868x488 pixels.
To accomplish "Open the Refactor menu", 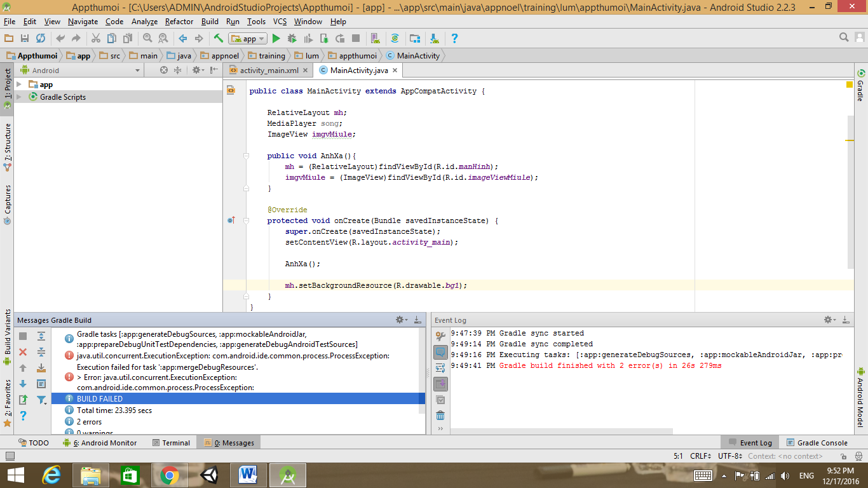I will pos(179,21).
